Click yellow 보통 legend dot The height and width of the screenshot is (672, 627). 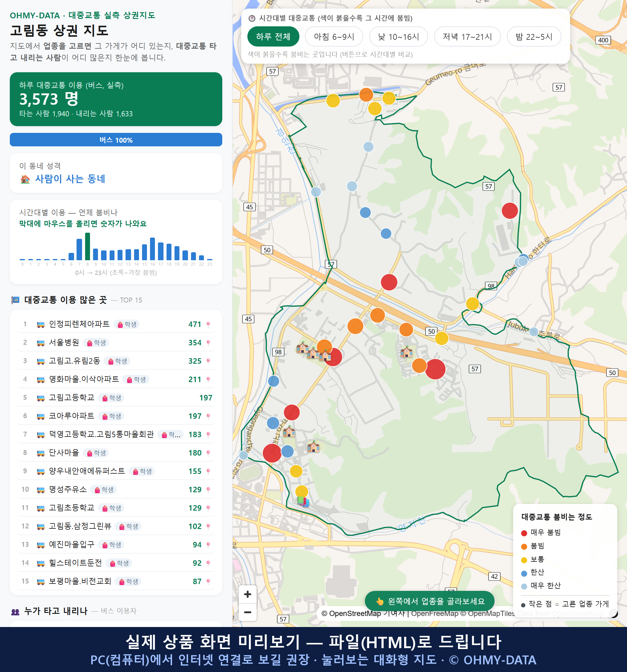click(x=524, y=560)
